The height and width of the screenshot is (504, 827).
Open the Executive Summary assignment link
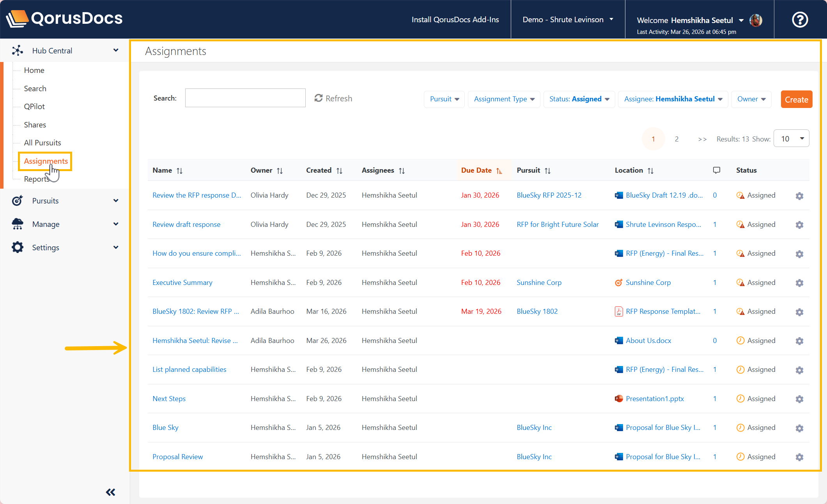[x=182, y=283]
